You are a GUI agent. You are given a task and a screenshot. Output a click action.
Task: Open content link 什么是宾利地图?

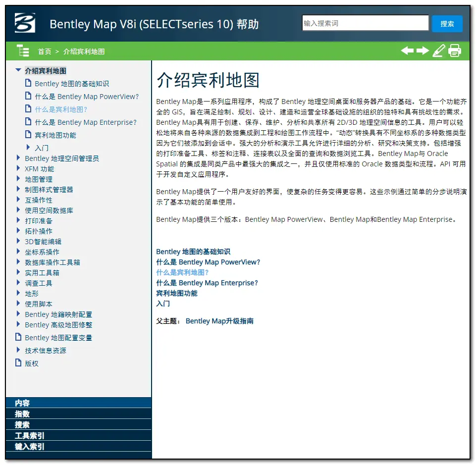coord(182,272)
